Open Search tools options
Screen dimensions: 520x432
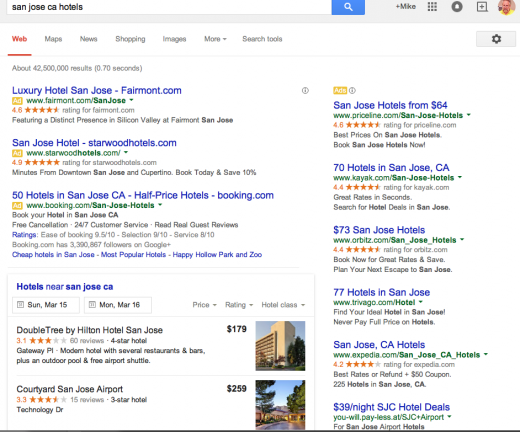tap(262, 39)
